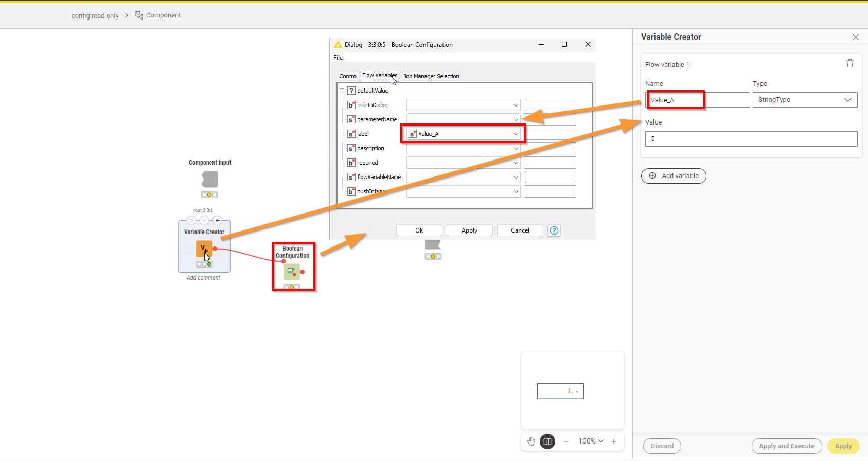Screen dimensions: 868x461
Task: Open the File menu in the dialog
Action: [338, 58]
